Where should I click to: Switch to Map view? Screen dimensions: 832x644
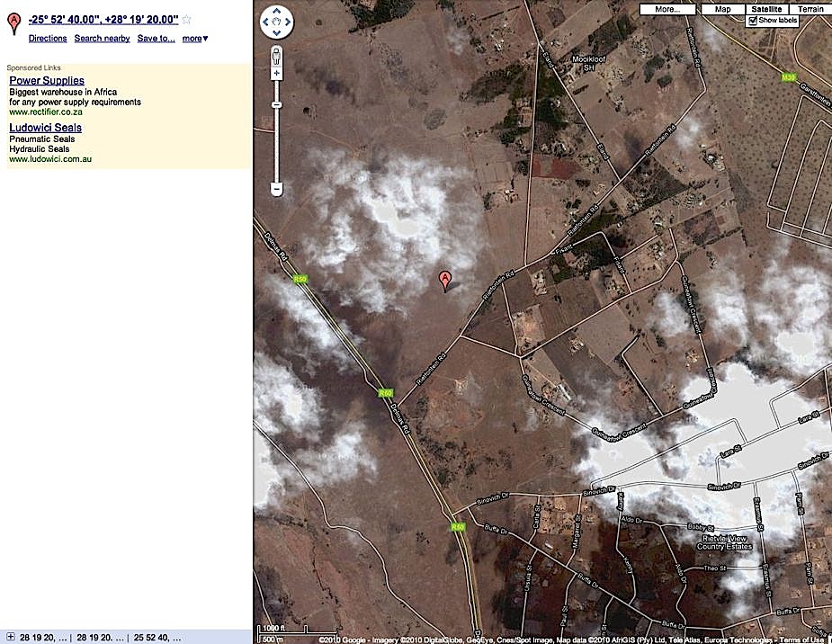coord(722,9)
